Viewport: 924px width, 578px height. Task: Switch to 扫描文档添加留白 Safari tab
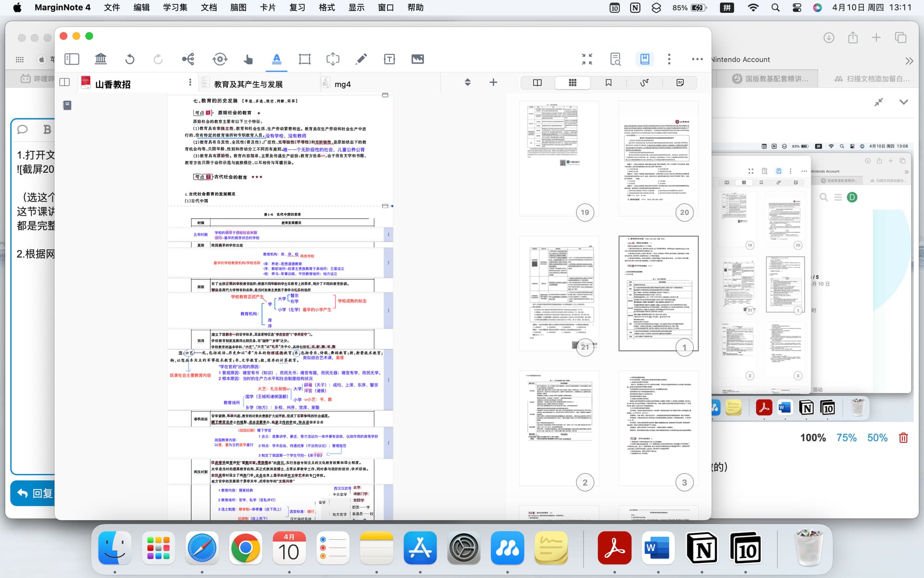pos(872,79)
